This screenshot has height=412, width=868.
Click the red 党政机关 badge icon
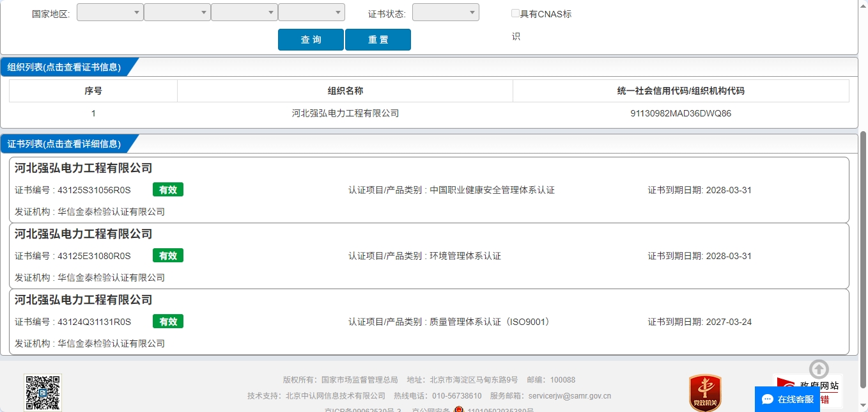[705, 392]
